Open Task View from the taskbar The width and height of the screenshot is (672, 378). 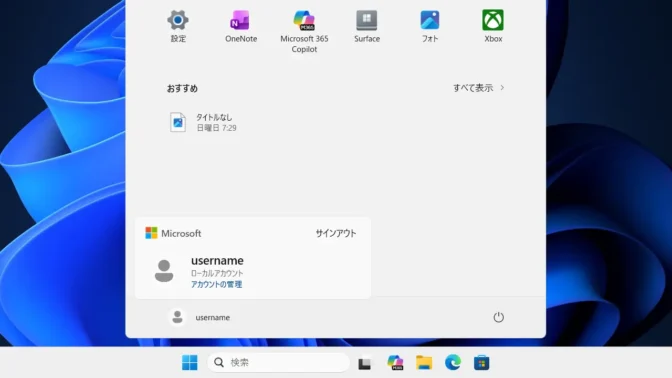[x=365, y=363]
